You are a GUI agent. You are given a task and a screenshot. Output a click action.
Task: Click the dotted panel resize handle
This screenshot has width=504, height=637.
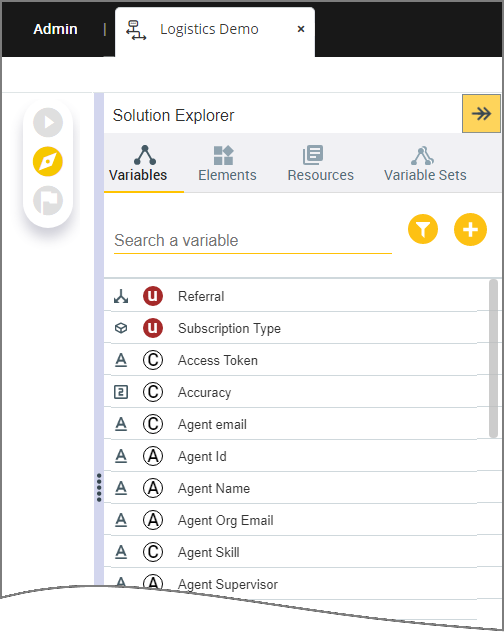click(x=99, y=488)
